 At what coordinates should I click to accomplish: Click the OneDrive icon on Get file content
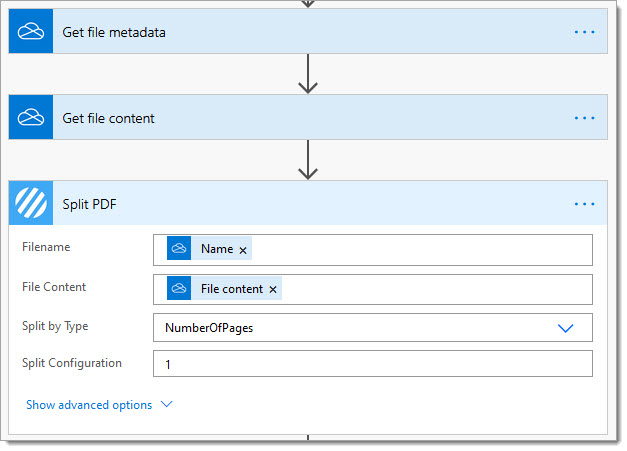31,117
